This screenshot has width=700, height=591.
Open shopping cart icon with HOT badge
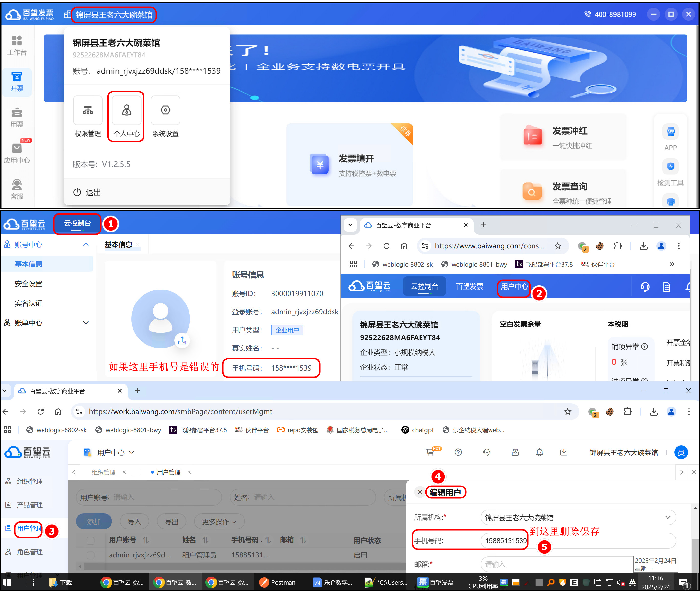point(430,452)
